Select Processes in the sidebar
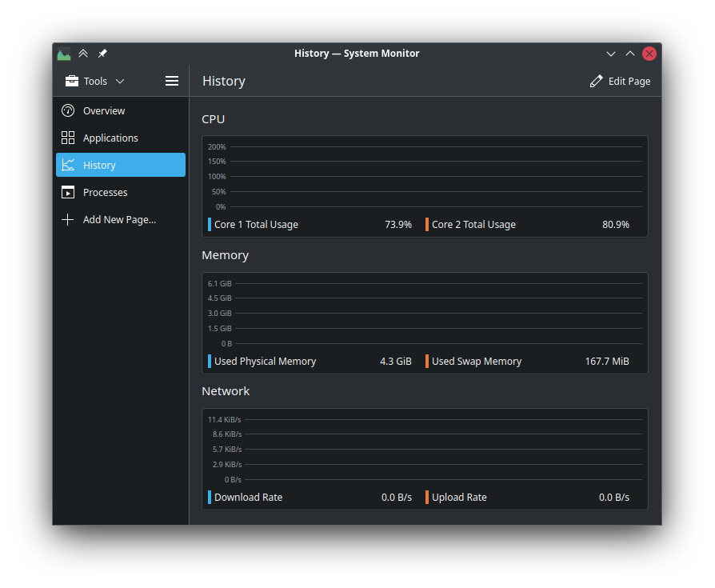This screenshot has width=715, height=588. coord(105,192)
